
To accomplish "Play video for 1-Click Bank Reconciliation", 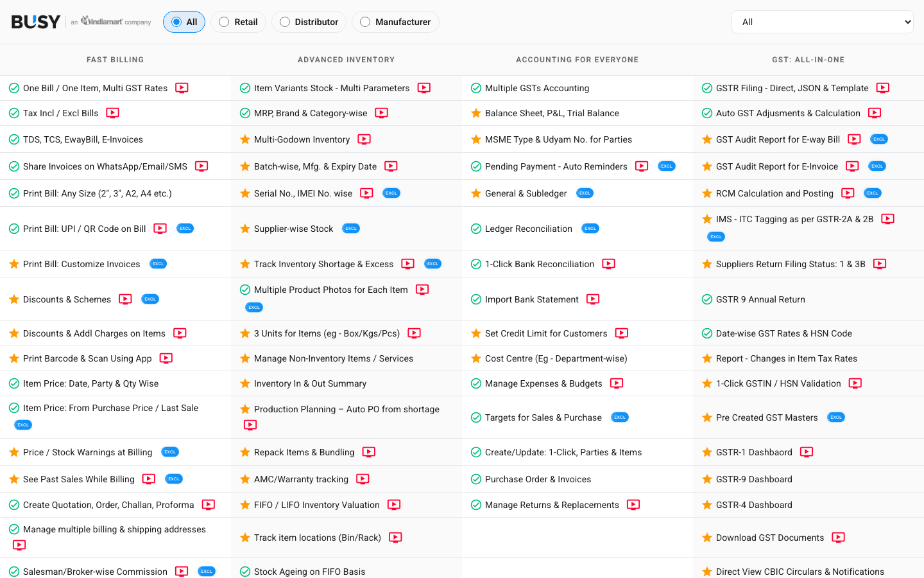I will point(609,264).
